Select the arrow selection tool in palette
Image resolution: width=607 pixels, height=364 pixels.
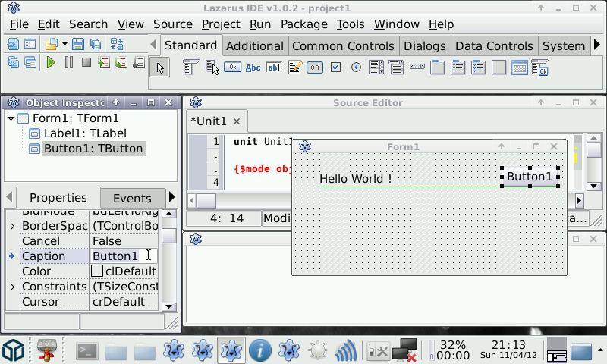(x=160, y=68)
